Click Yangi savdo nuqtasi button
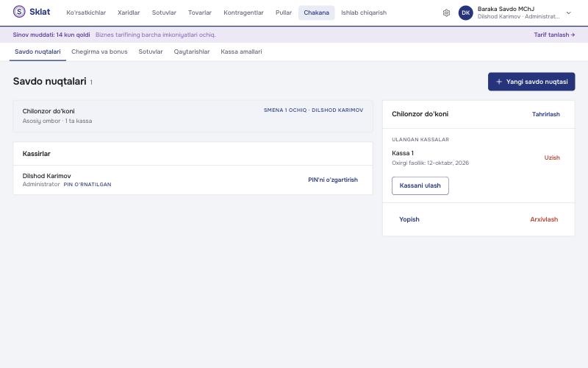The height and width of the screenshot is (368, 588). pyautogui.click(x=531, y=82)
